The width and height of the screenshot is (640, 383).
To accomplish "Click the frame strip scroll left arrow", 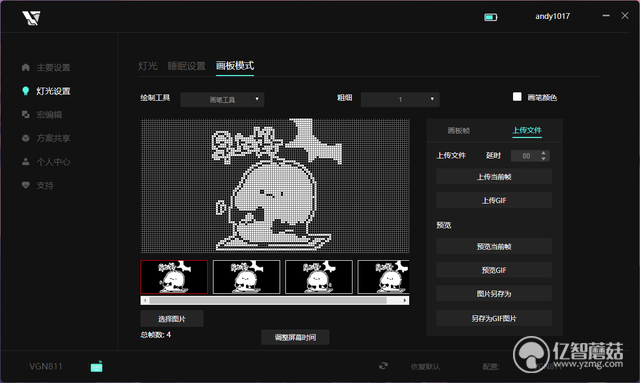I will 144,301.
